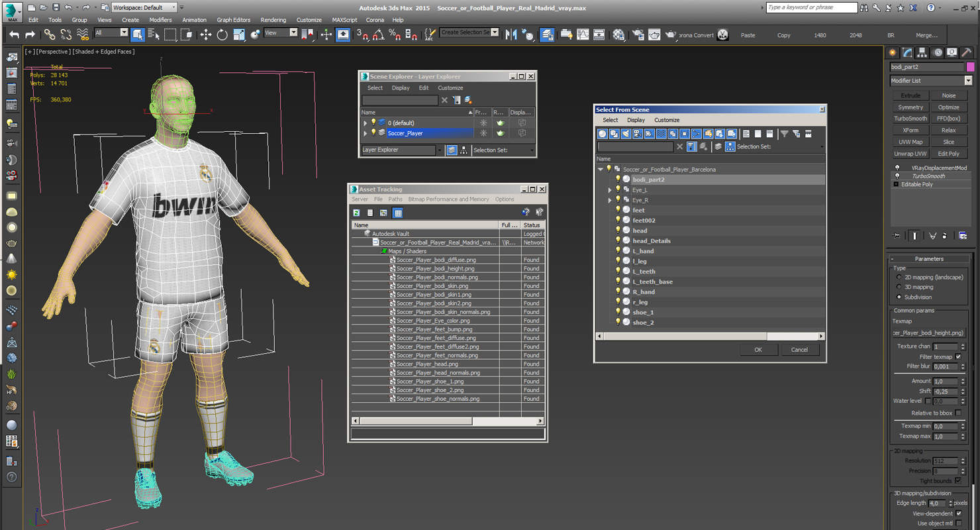This screenshot has width=980, height=530.
Task: Open the Utilities hammer tab
Action: (x=967, y=52)
